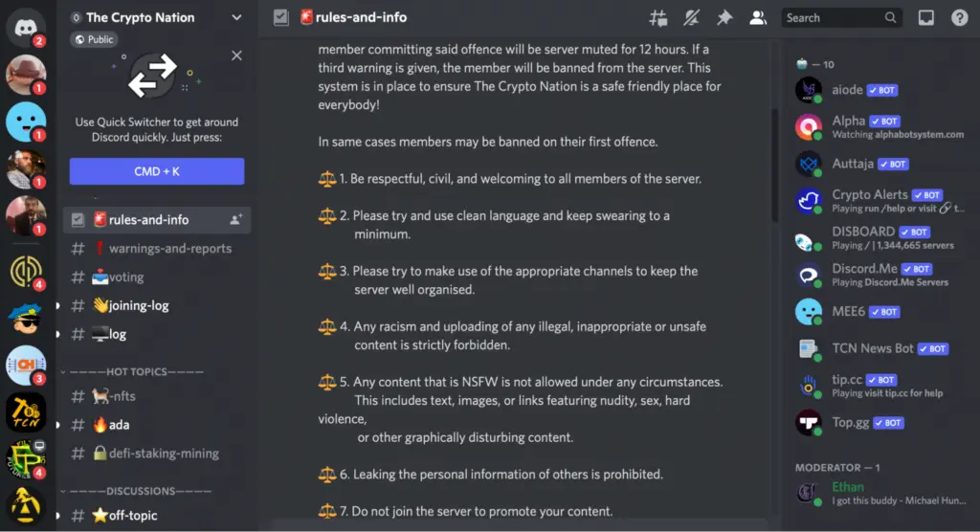Viewport: 980px width, 532px height.
Task: Expand The Crypto Nation server dropdown
Action: [236, 17]
